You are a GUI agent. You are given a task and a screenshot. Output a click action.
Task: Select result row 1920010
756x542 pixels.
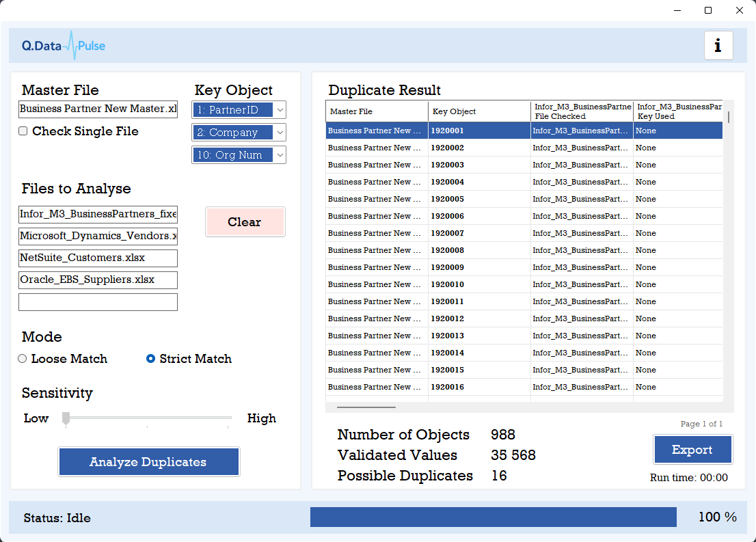[524, 284]
